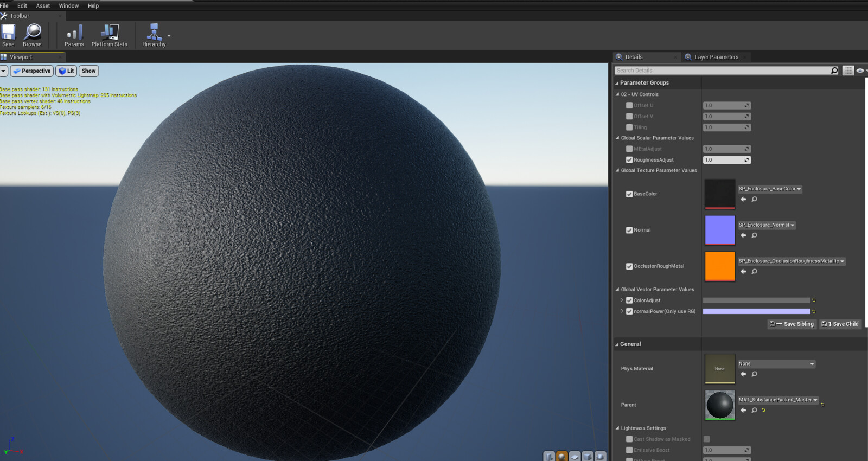Open the Hierarchy dropdown arrow
The height and width of the screenshot is (461, 868).
click(169, 36)
